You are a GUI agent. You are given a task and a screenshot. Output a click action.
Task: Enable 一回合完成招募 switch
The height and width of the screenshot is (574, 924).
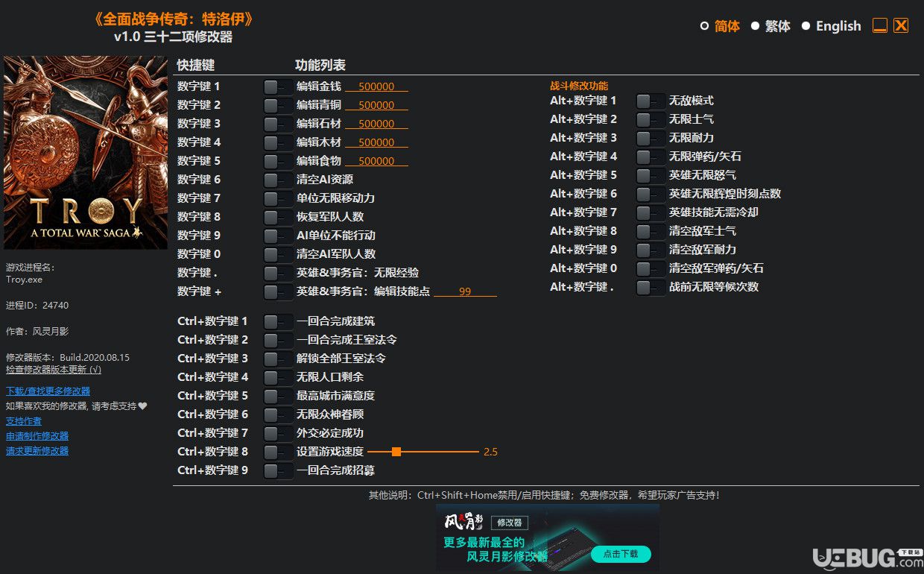tap(278, 470)
